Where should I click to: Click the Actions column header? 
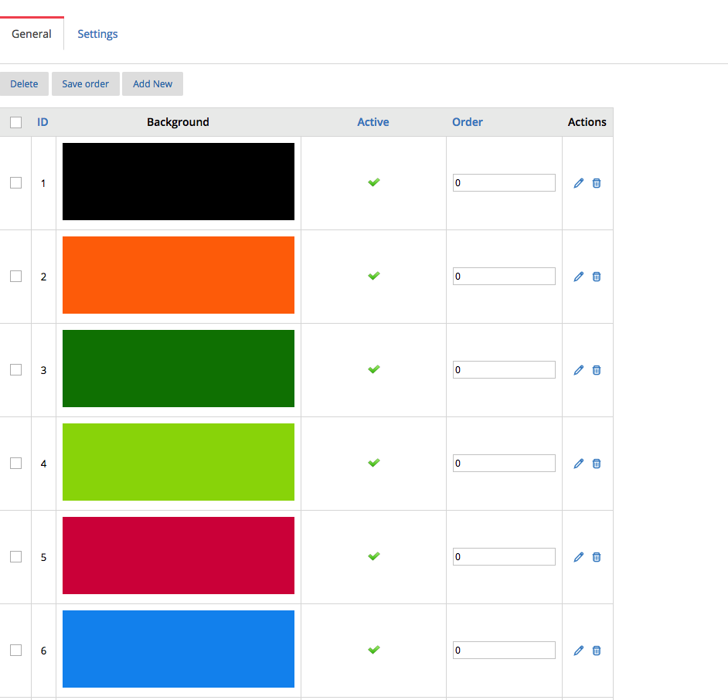click(587, 122)
